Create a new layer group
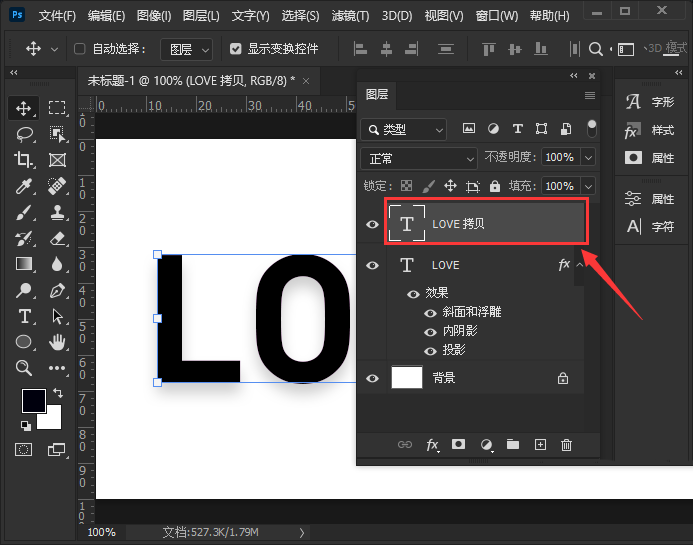Image resolution: width=693 pixels, height=545 pixels. 513,444
